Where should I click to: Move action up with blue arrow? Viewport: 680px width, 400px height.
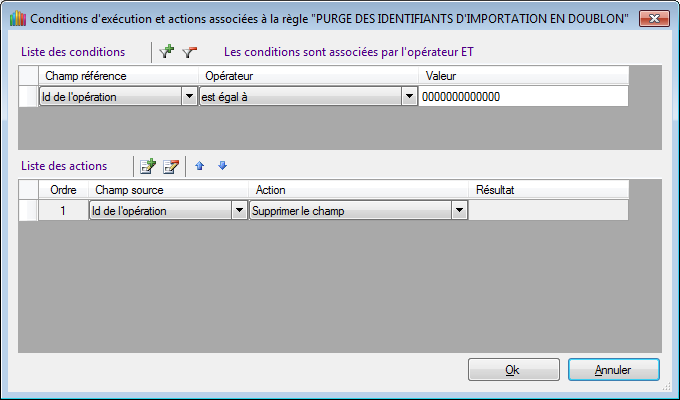click(199, 166)
